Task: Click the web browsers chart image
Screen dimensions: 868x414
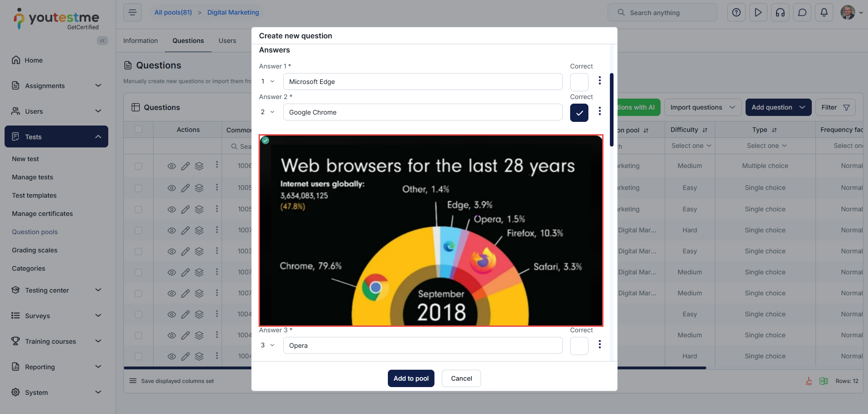Action: click(431, 231)
